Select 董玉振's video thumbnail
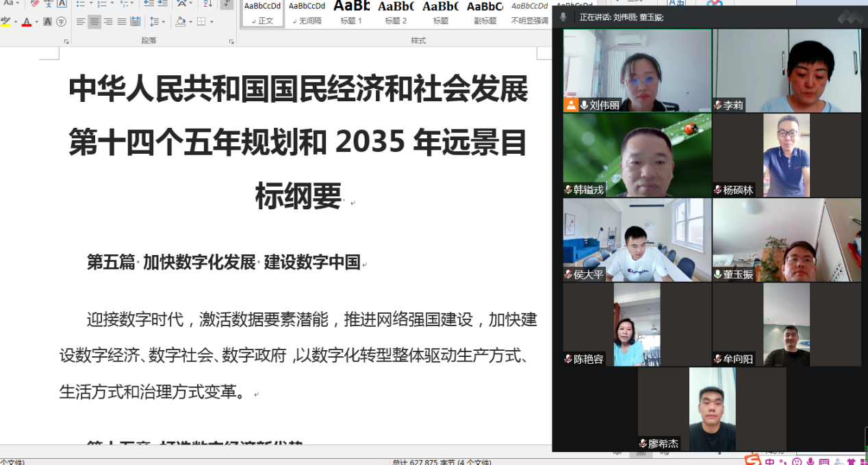The width and height of the screenshot is (868, 465). [x=787, y=240]
